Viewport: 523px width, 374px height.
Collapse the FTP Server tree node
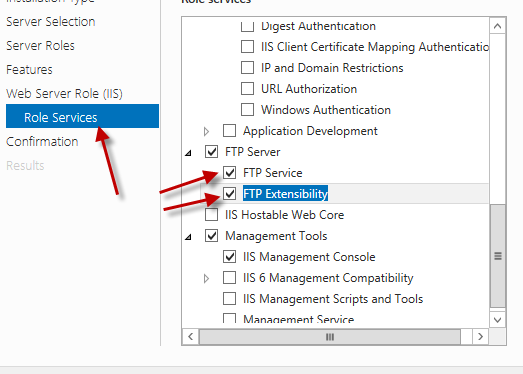[x=188, y=153]
